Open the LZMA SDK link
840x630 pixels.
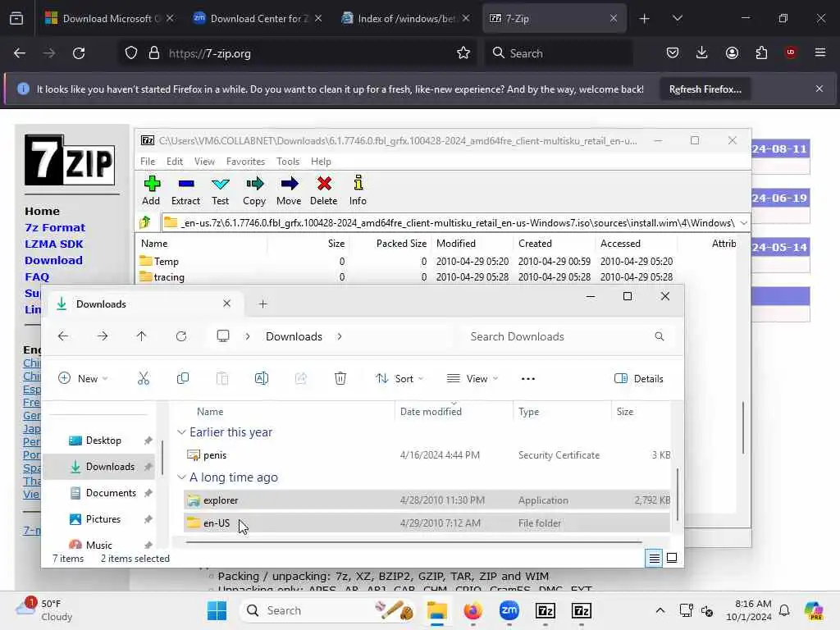[53, 244]
